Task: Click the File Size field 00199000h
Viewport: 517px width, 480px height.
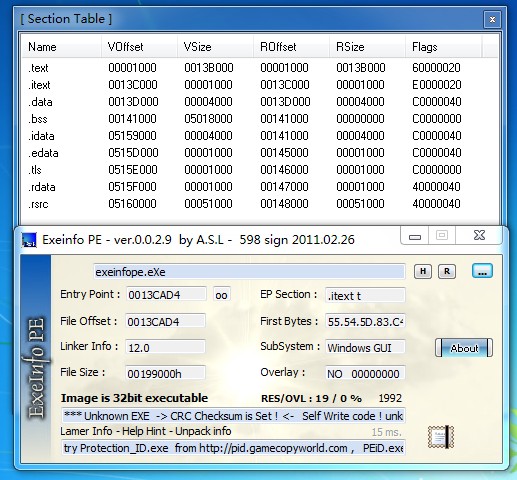Action: click(165, 374)
